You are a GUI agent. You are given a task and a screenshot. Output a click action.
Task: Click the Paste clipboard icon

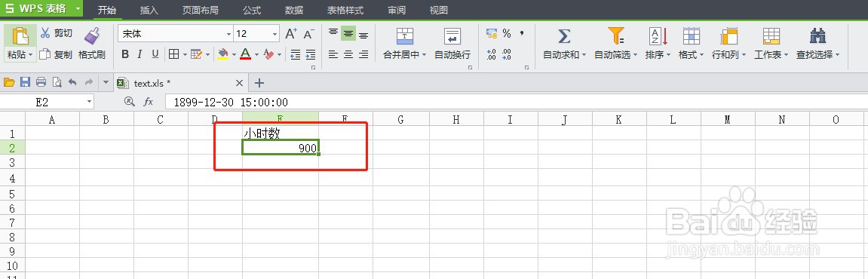(x=20, y=36)
